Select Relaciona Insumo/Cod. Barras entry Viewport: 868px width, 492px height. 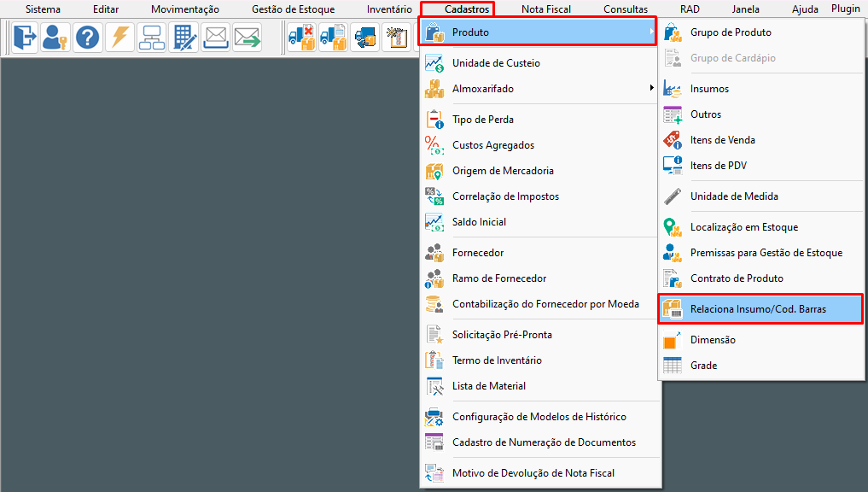pyautogui.click(x=760, y=309)
